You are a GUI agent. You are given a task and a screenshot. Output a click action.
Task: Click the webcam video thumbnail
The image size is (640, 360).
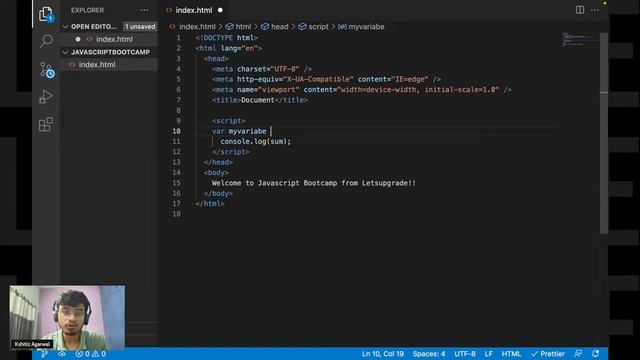point(67,318)
